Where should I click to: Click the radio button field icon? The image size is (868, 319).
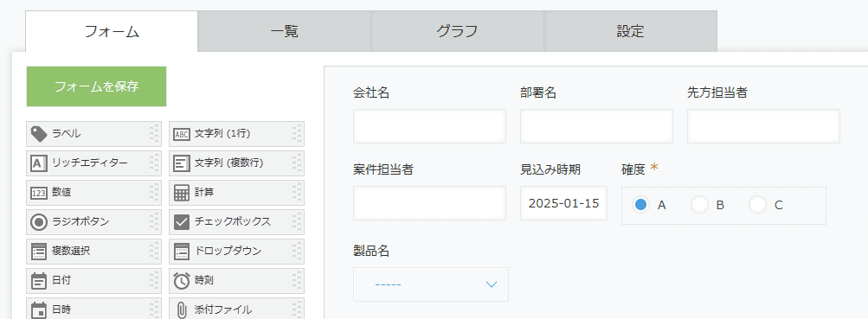pyautogui.click(x=39, y=222)
